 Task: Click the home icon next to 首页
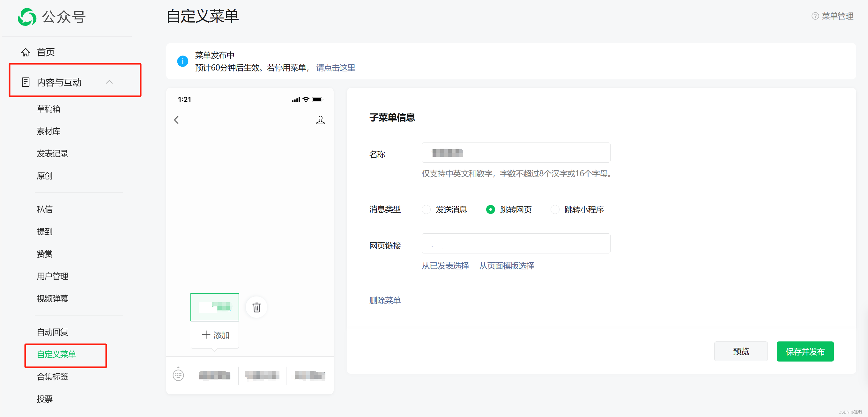click(x=26, y=52)
